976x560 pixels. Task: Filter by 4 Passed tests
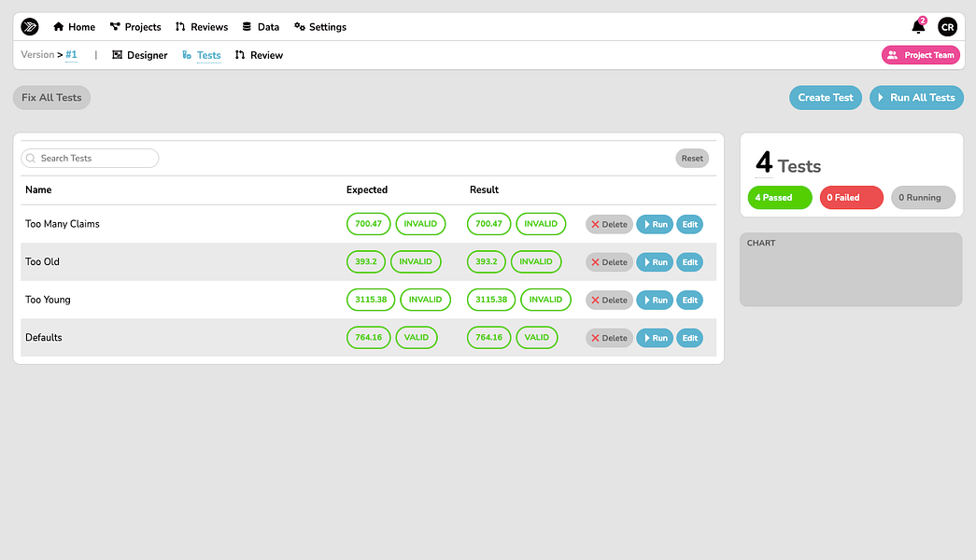point(780,197)
